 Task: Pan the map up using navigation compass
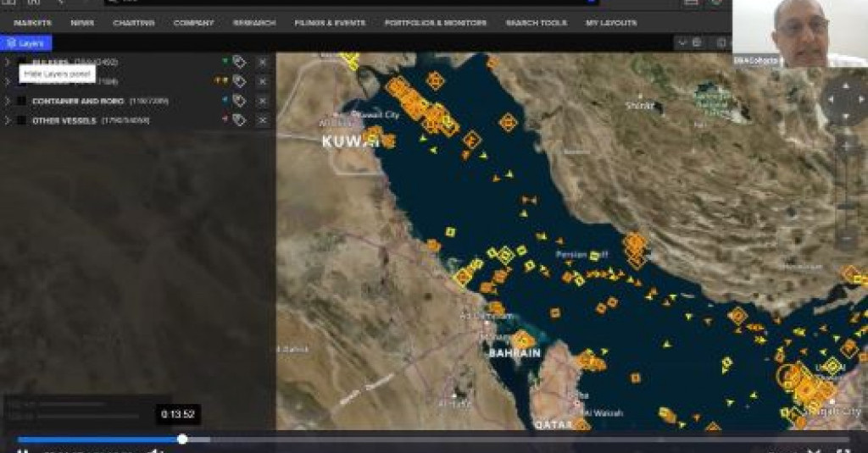(x=844, y=85)
